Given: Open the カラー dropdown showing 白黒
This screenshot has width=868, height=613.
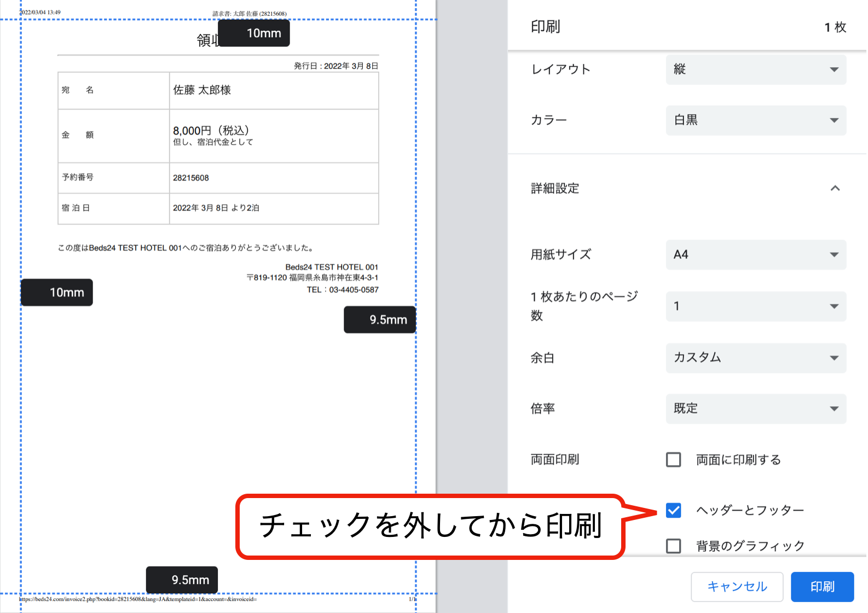Looking at the screenshot, I should pos(755,120).
